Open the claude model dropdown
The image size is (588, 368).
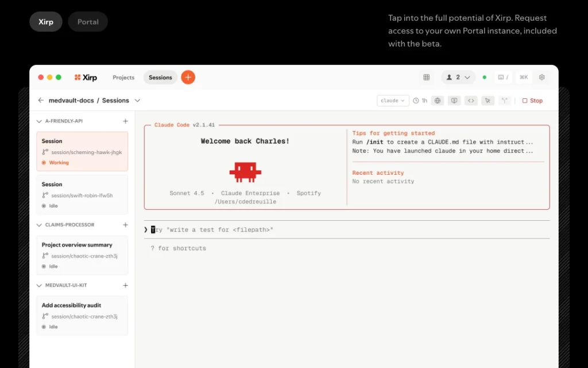point(393,101)
